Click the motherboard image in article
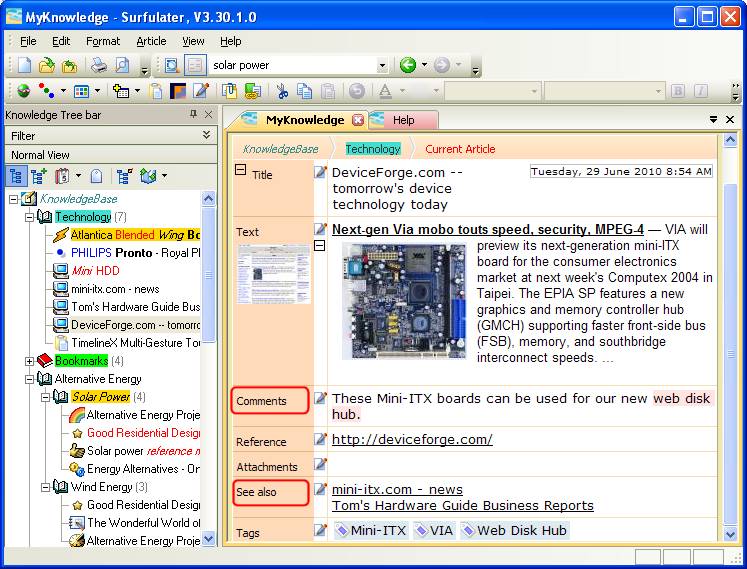Viewport: 747px width, 569px height. 404,301
